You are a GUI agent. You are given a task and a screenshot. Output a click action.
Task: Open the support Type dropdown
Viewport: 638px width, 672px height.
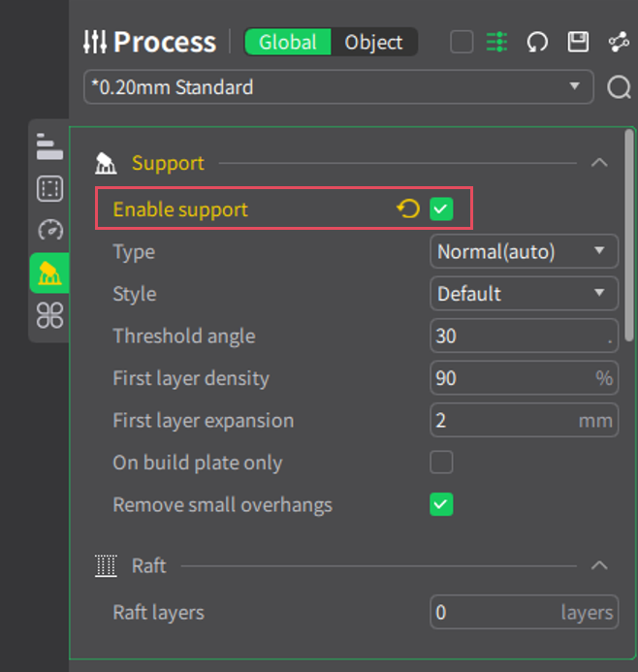(524, 252)
